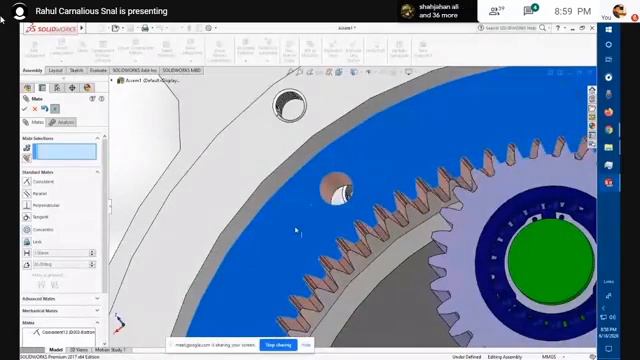Image resolution: width=640 pixels, height=360 pixels.
Task: Click the Open document icon in quick toolbar
Action: pos(116,28)
